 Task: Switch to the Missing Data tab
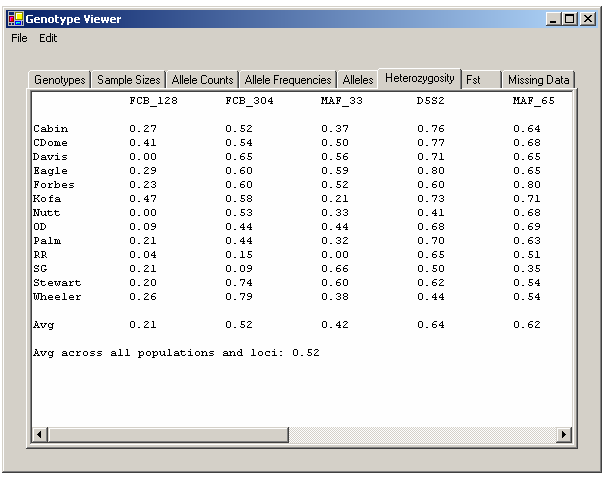coord(538,80)
